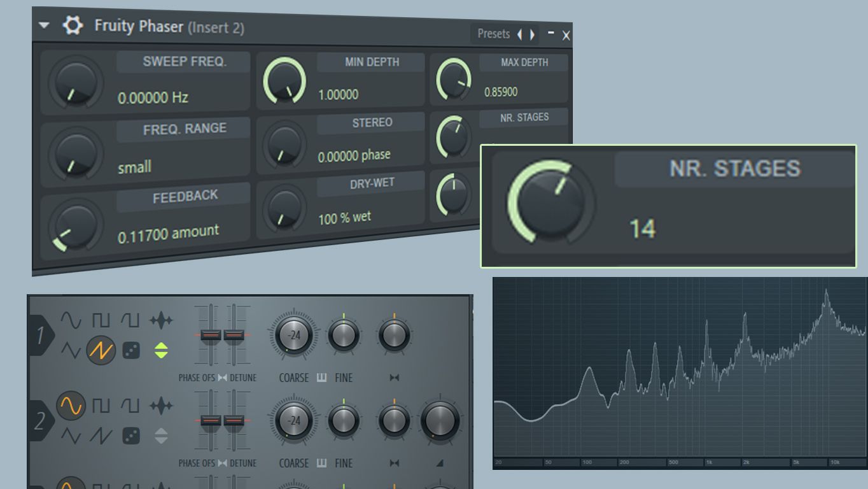Select oscillator 1 custom sample waveform
This screenshot has height=489, width=868.
161,320
